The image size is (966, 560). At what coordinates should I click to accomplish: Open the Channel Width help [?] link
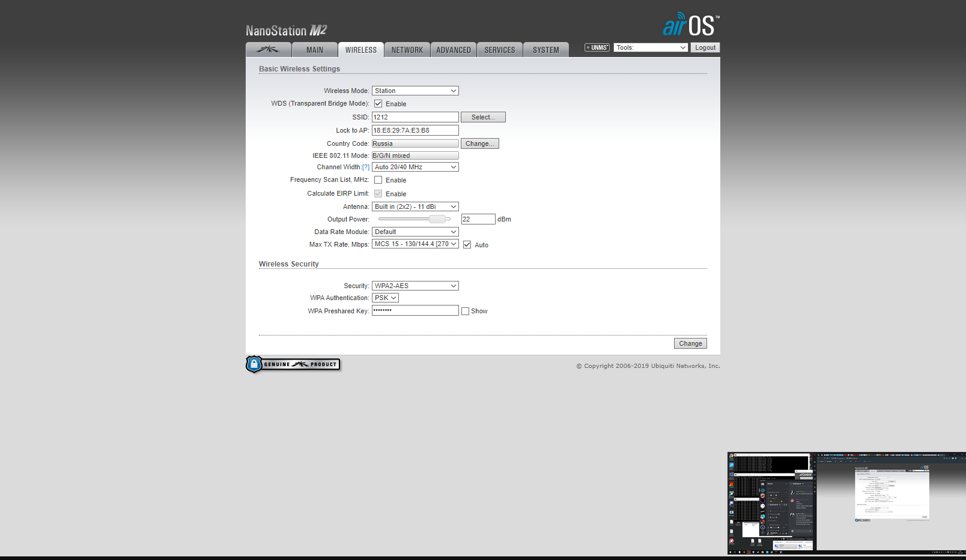click(366, 167)
